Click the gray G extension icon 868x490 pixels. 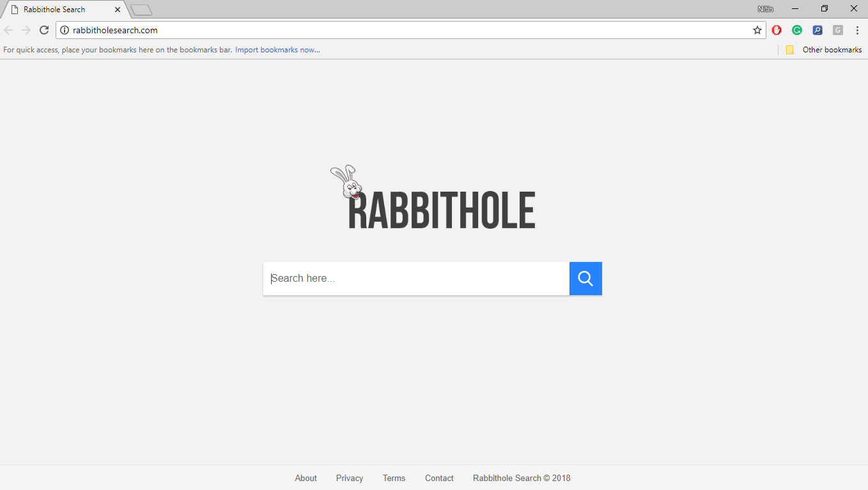pyautogui.click(x=837, y=29)
